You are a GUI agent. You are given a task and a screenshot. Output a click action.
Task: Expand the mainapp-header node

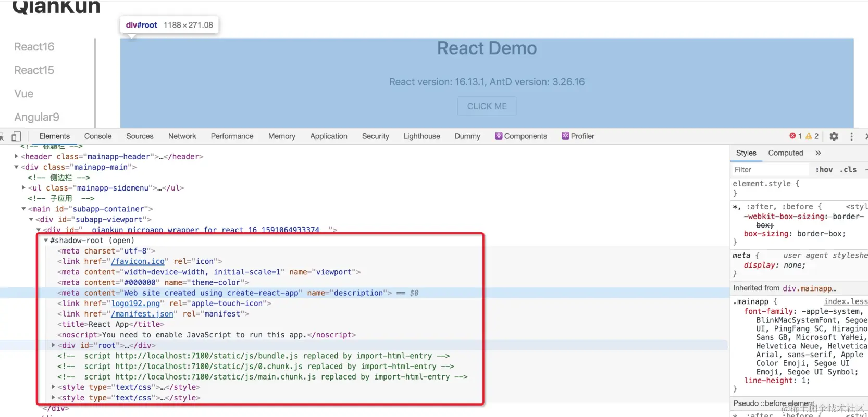pyautogui.click(x=16, y=156)
